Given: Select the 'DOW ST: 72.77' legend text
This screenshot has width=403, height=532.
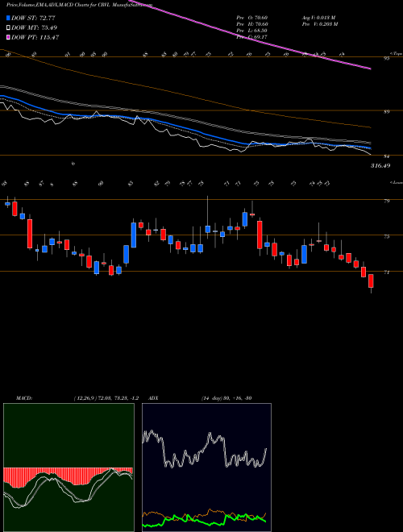Looking at the screenshot, I should 33,18.
